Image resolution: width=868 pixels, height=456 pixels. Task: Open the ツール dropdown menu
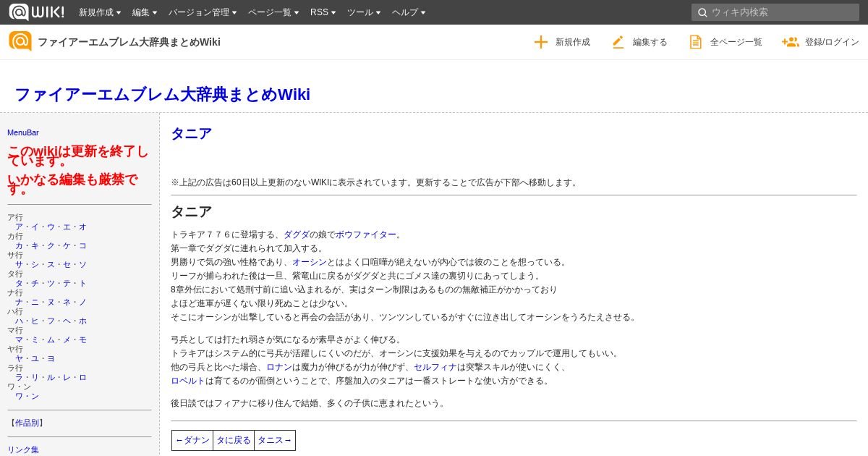click(x=364, y=12)
